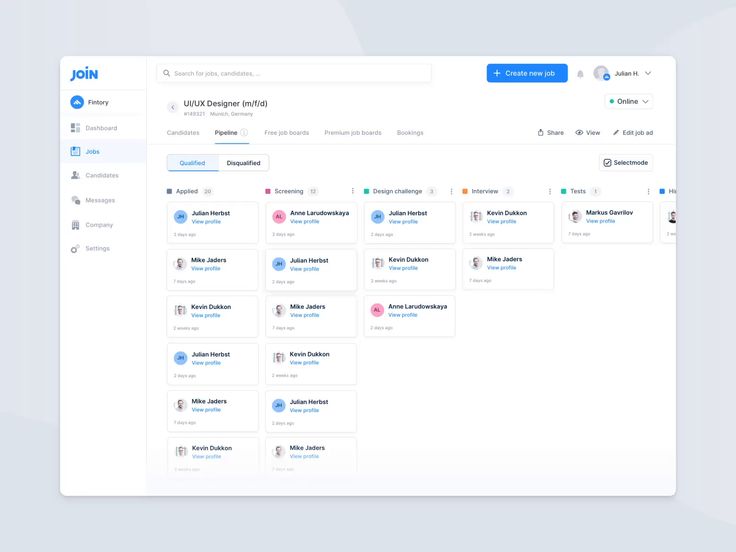Open Company in the sidebar
736x552 pixels.
coord(92,225)
